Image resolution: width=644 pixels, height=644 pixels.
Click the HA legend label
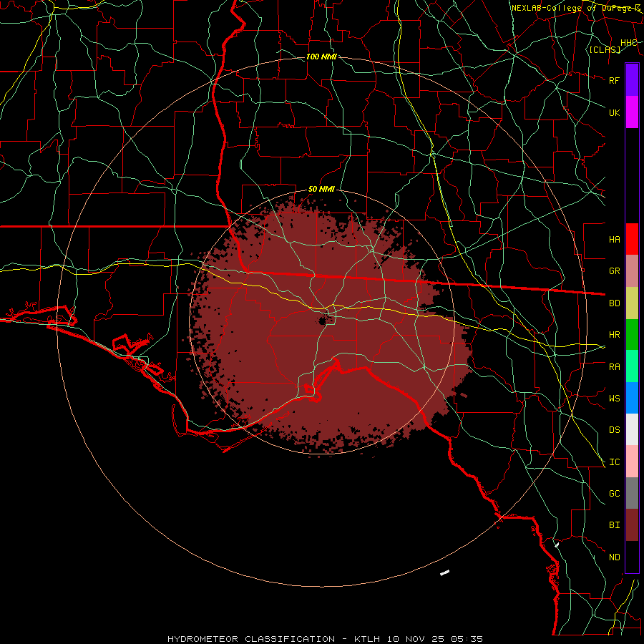pos(614,239)
